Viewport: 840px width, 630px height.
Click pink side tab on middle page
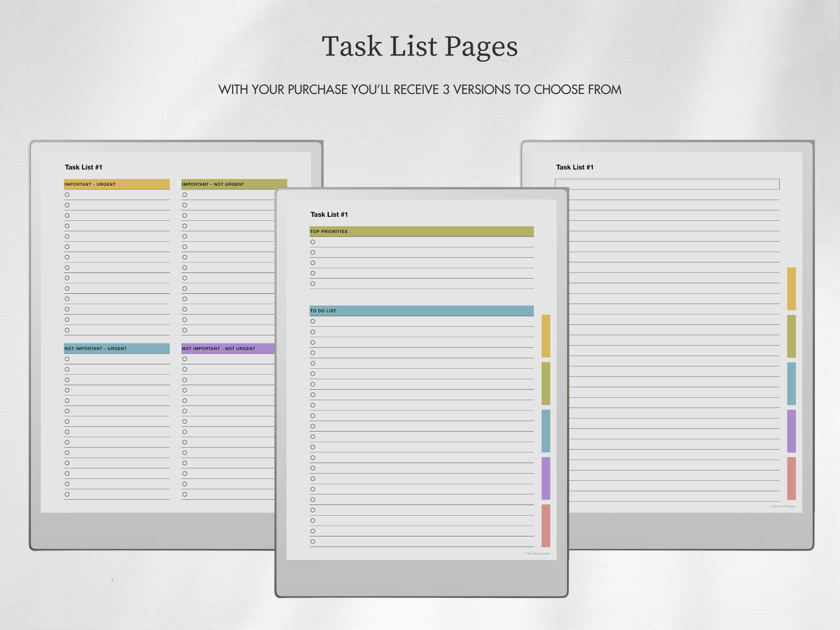pos(546,526)
